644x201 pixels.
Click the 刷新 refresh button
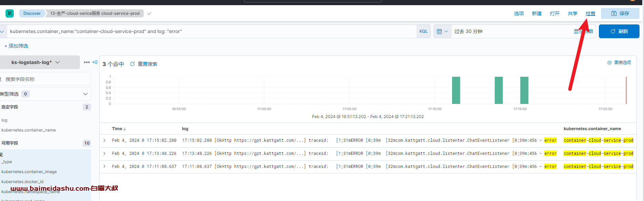(x=619, y=31)
